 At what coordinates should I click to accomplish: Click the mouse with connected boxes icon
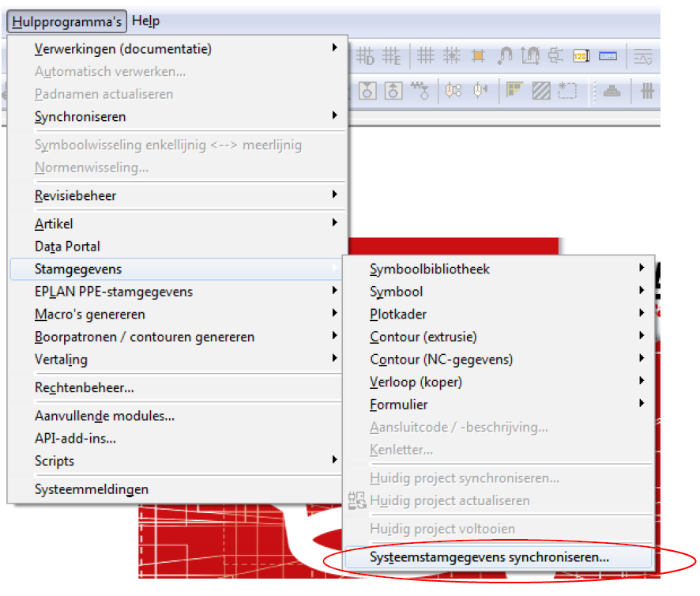click(453, 91)
